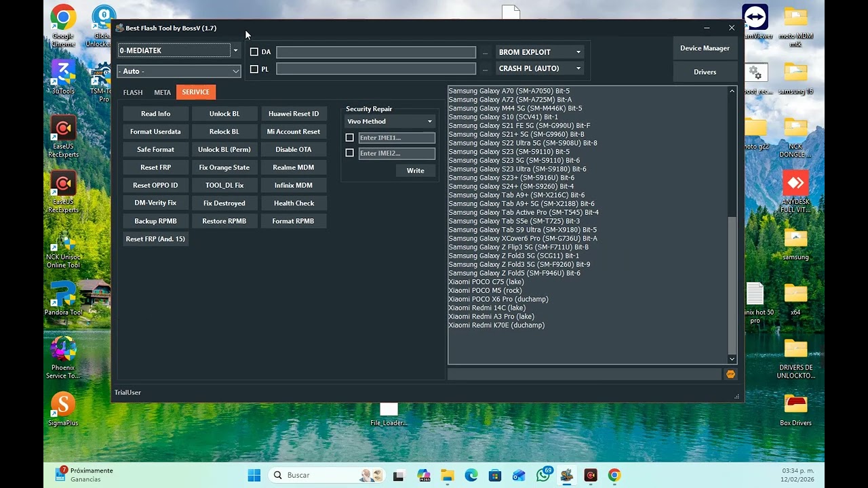Viewport: 868px width, 488px height.
Task: Open Device Manager button
Action: tap(705, 48)
